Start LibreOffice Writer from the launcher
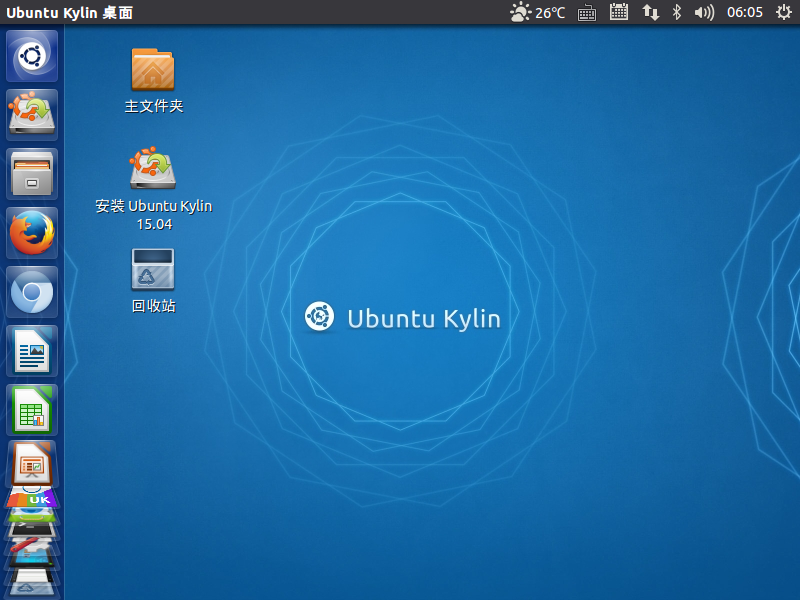Viewport: 800px width, 600px height. coord(32,351)
